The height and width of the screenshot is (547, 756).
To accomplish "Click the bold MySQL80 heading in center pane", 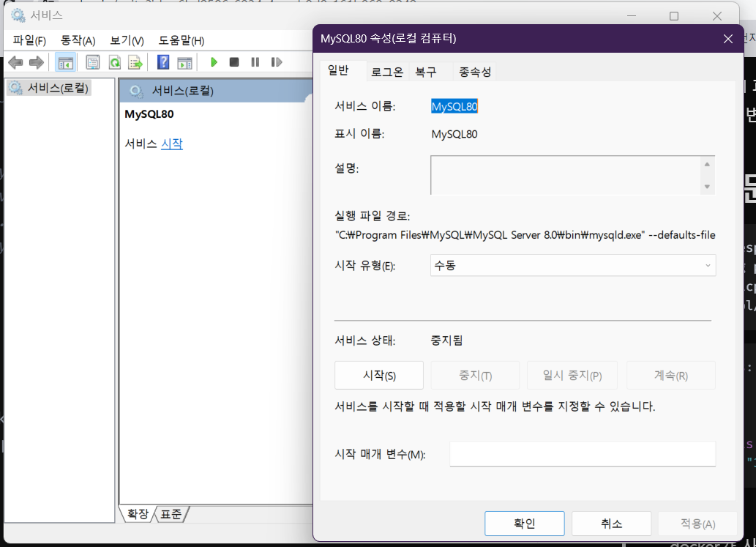I will pyautogui.click(x=149, y=114).
